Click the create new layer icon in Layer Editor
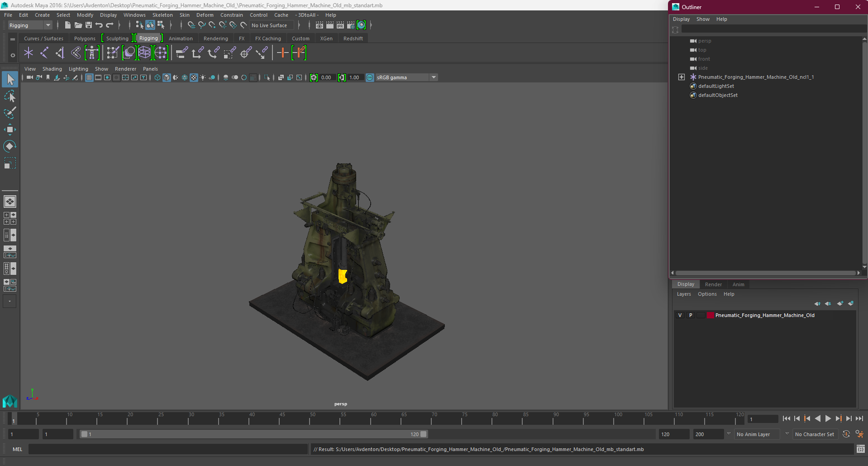Screen dimensions: 868x466 point(840,303)
